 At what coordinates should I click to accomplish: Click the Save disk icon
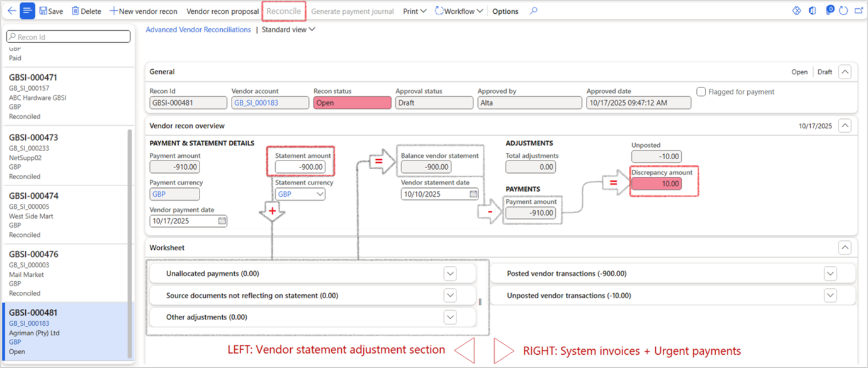(x=43, y=11)
